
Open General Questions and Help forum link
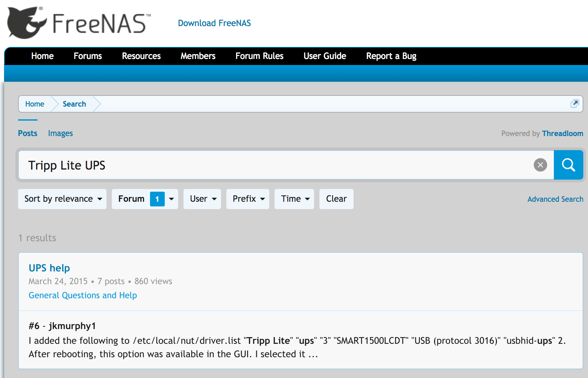(83, 295)
